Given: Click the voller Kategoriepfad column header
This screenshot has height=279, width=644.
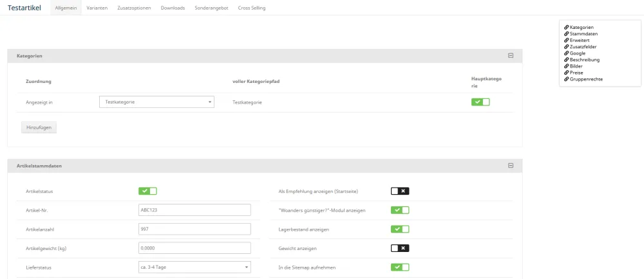Looking at the screenshot, I should (x=256, y=82).
